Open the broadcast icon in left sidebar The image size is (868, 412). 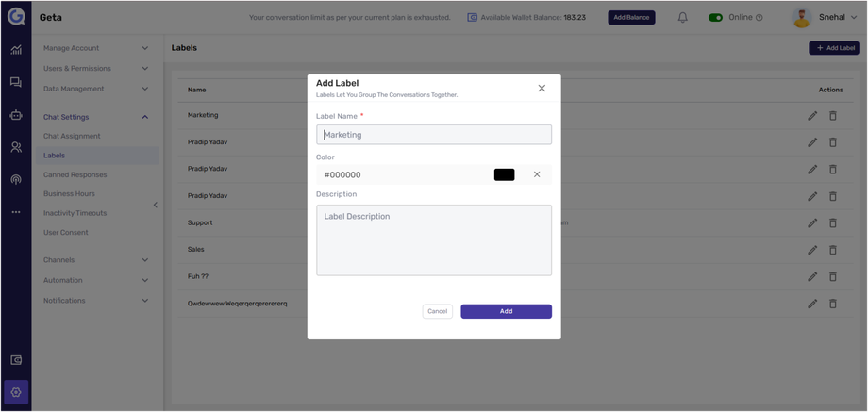(x=16, y=179)
